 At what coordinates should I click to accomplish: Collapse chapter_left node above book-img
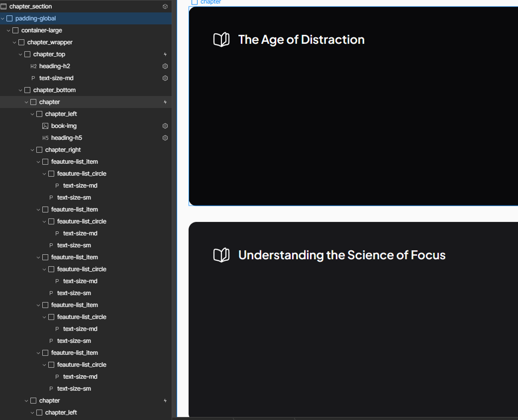click(32, 114)
